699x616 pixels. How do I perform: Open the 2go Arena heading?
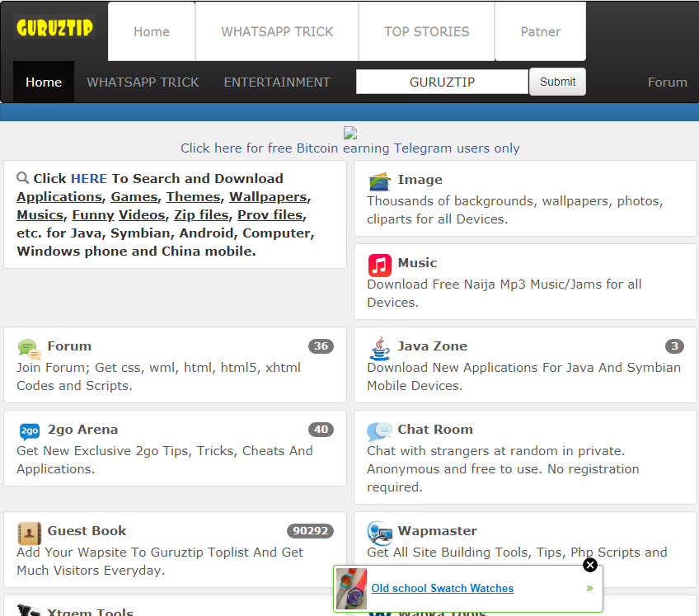[82, 430]
